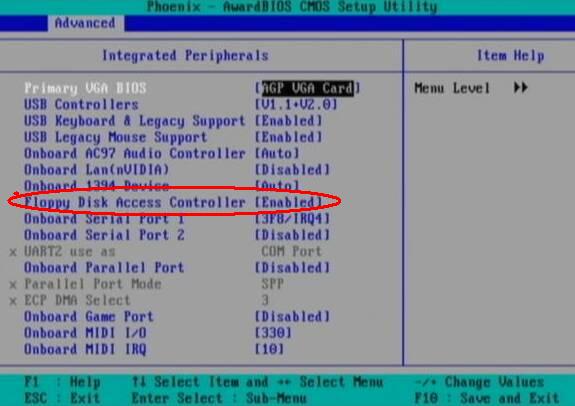Screen dimensions: 575x406
Task: Click the Integrated Peripherals heading
Action: (185, 56)
